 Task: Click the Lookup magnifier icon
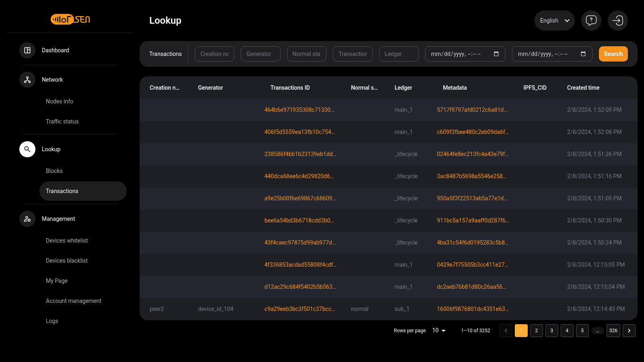coord(27,149)
